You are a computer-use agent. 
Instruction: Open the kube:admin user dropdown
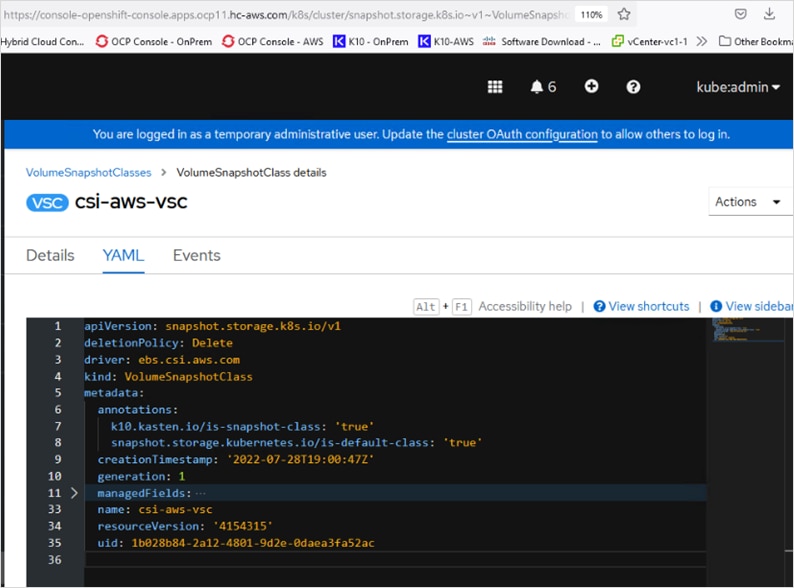pos(738,87)
